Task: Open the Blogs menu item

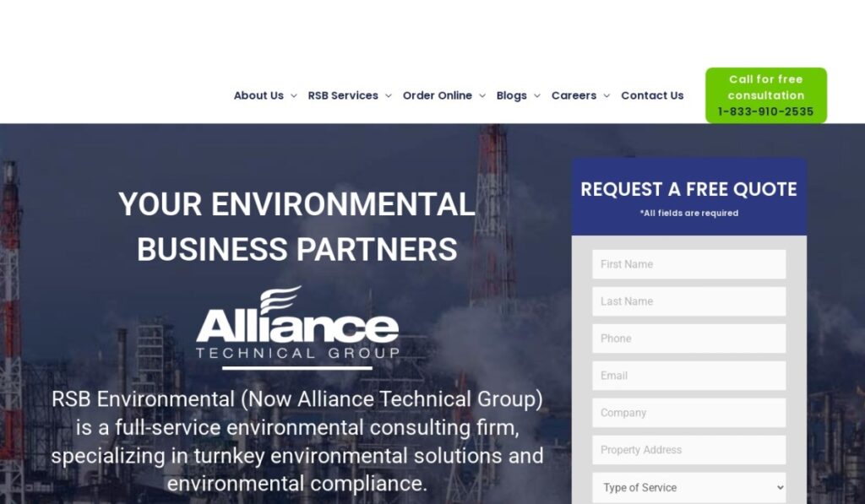Action: [511, 95]
